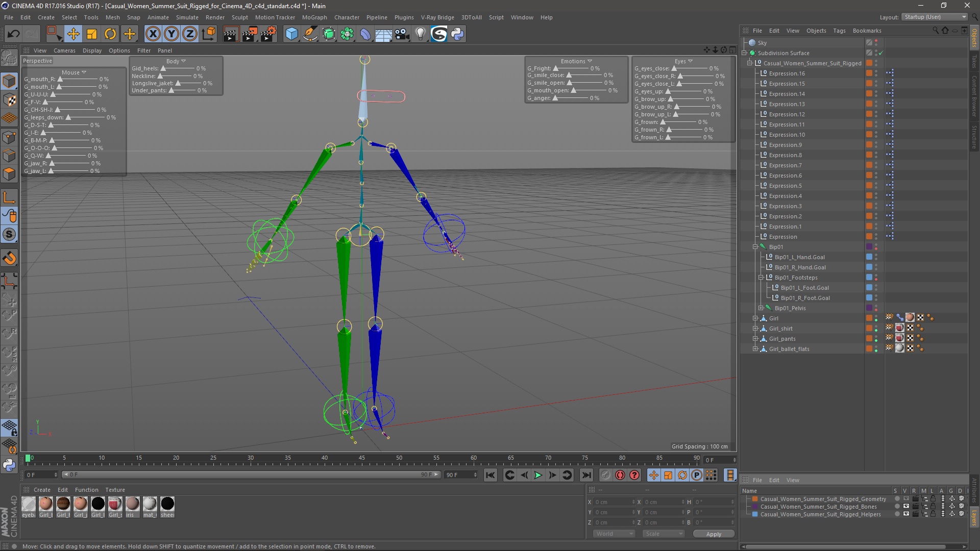Open the Mesh menu

pos(112,17)
